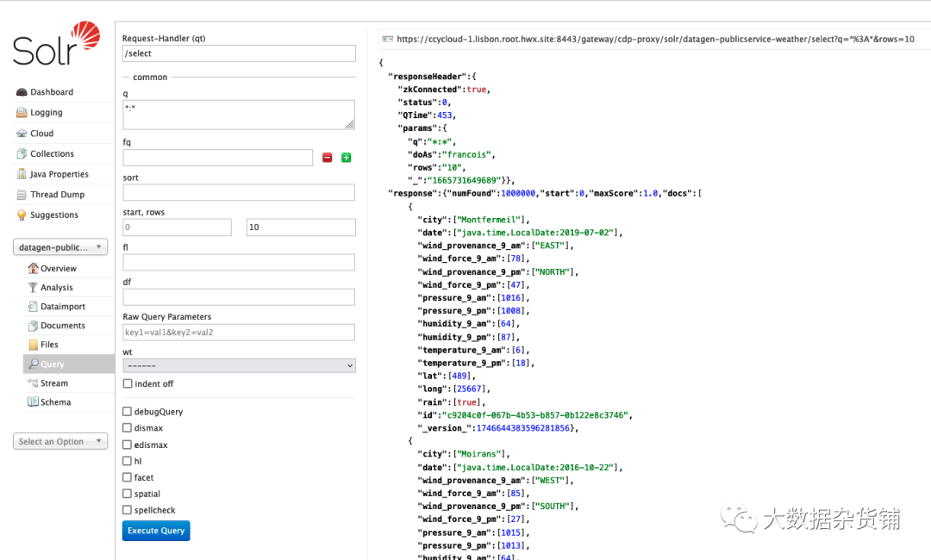Image resolution: width=931 pixels, height=560 pixels.
Task: Enable the facet checkbox
Action: (x=127, y=477)
